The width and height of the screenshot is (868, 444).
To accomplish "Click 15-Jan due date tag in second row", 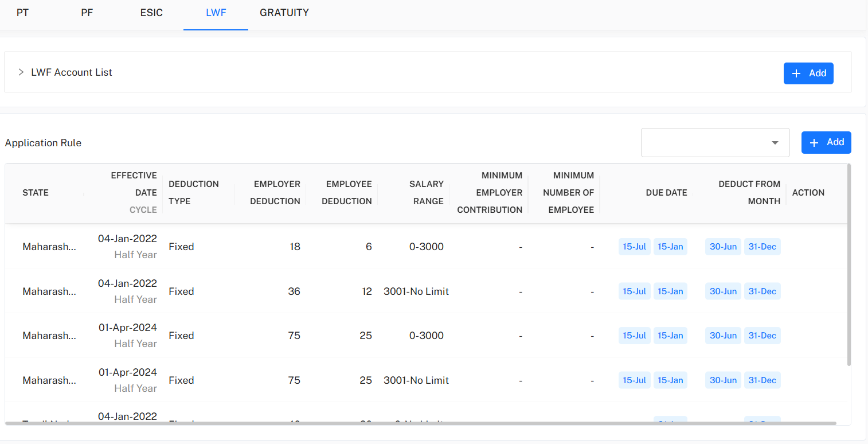I will point(670,291).
